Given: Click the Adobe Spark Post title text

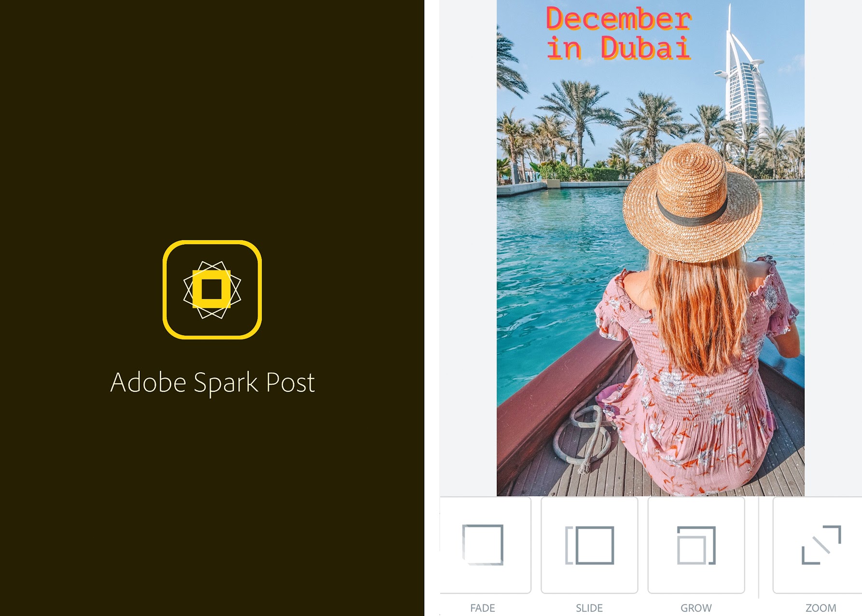Looking at the screenshot, I should 212,383.
